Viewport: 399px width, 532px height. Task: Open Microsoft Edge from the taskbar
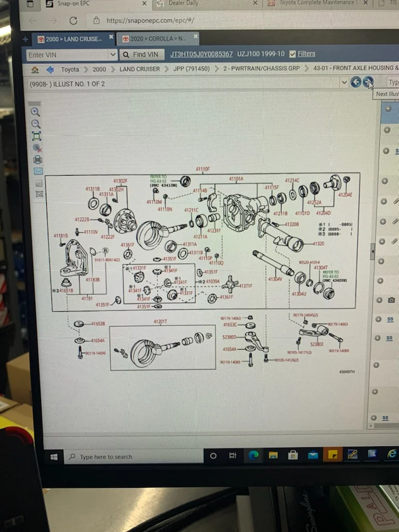(x=253, y=455)
